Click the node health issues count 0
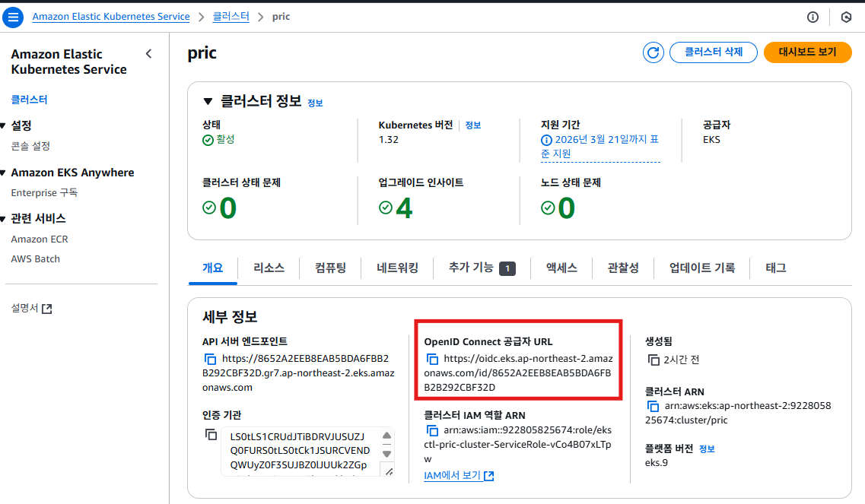This screenshot has height=504, width=865. (567, 208)
